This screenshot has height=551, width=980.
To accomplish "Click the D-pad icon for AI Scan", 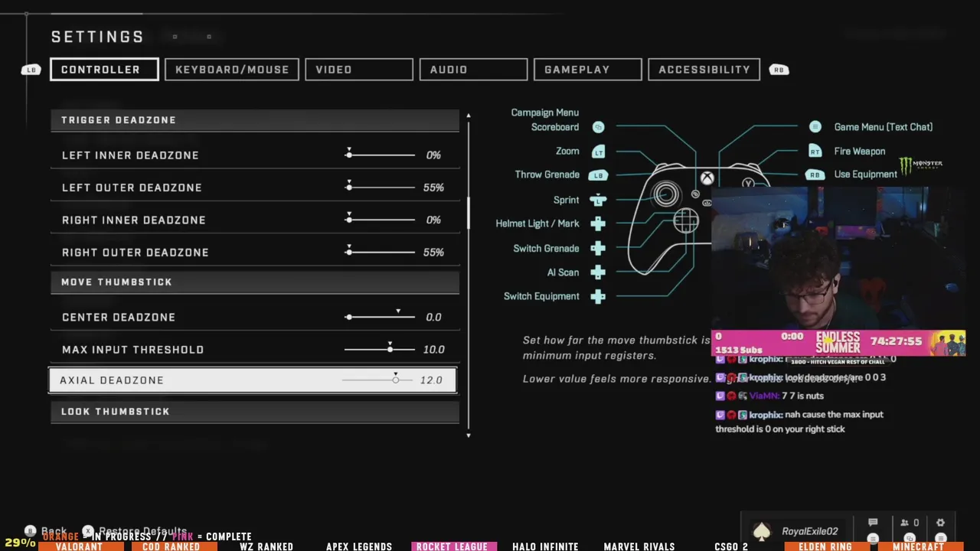I will [598, 272].
